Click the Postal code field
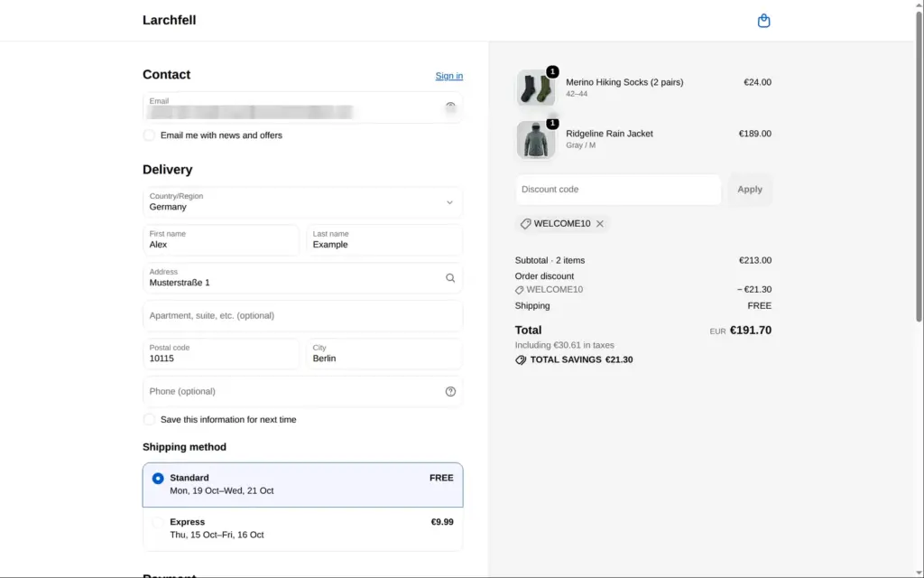 [x=221, y=354]
